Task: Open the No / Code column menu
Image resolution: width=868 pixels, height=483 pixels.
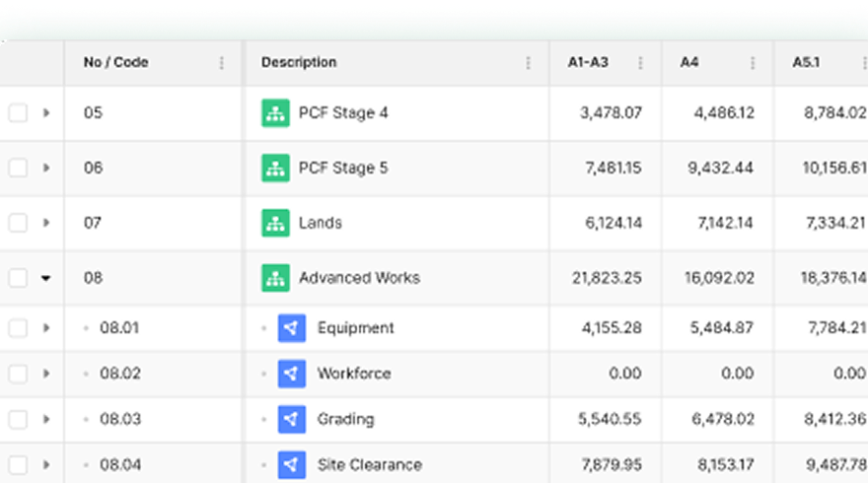Action: (x=221, y=63)
